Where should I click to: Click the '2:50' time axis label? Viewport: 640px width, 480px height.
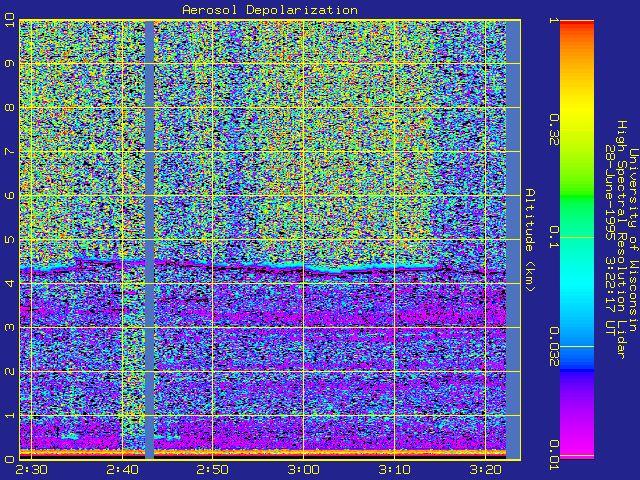pos(212,470)
